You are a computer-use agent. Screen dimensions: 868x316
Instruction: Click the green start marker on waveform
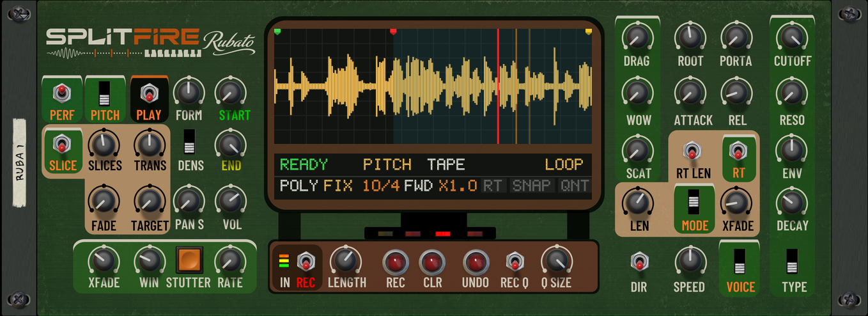[277, 31]
